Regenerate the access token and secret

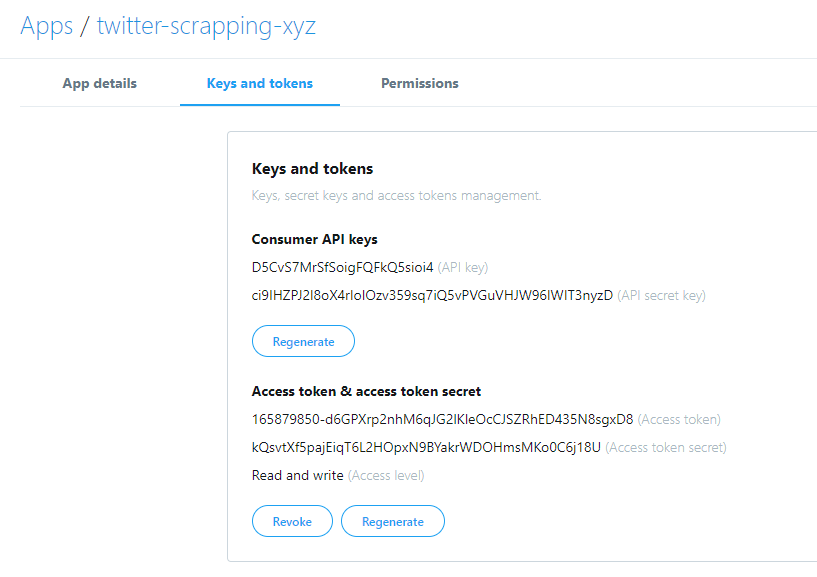pos(392,521)
